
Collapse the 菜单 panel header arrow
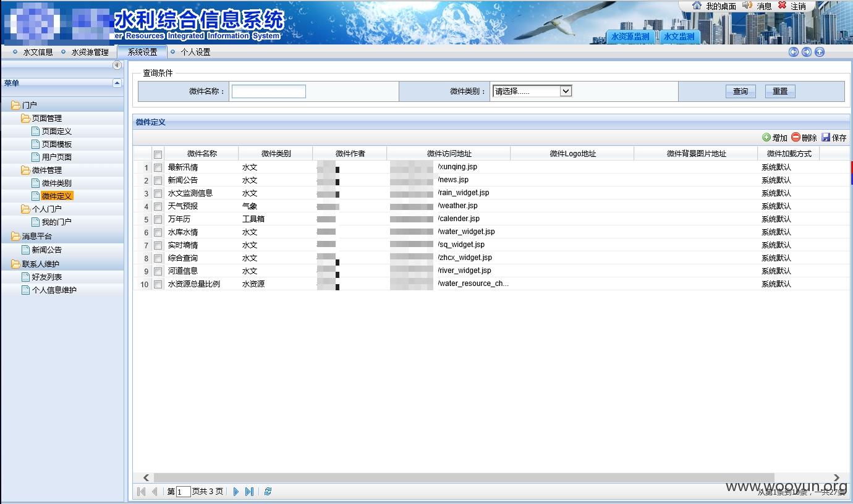tap(117, 83)
